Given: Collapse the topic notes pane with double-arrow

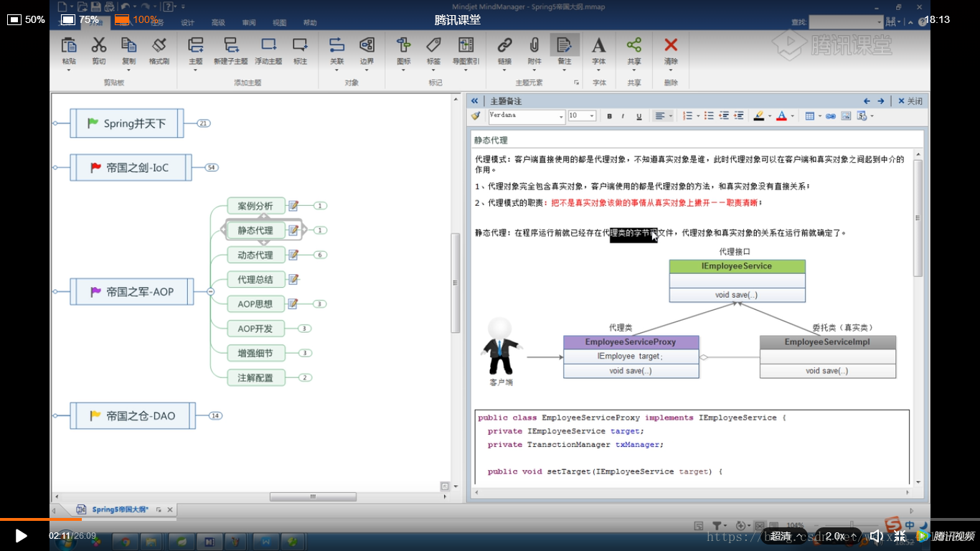Looking at the screenshot, I should click(x=475, y=101).
